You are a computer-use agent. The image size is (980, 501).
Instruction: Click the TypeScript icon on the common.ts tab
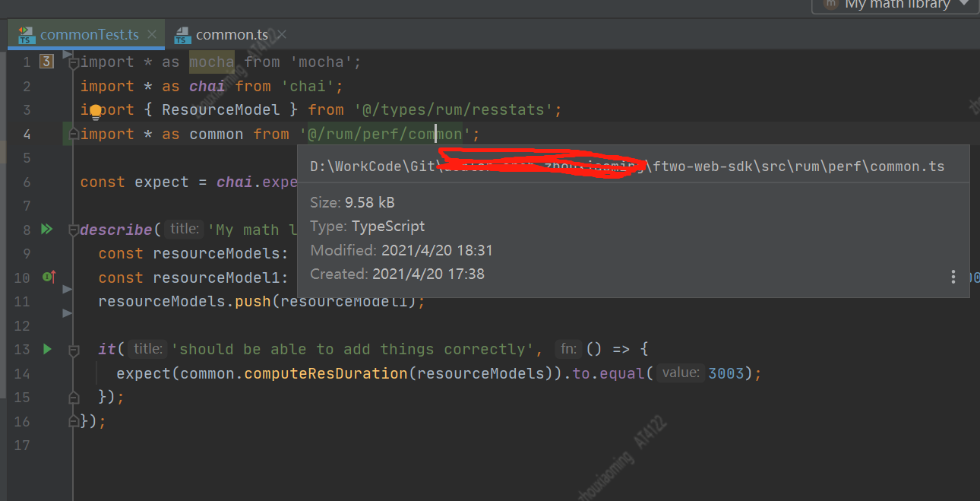[182, 34]
